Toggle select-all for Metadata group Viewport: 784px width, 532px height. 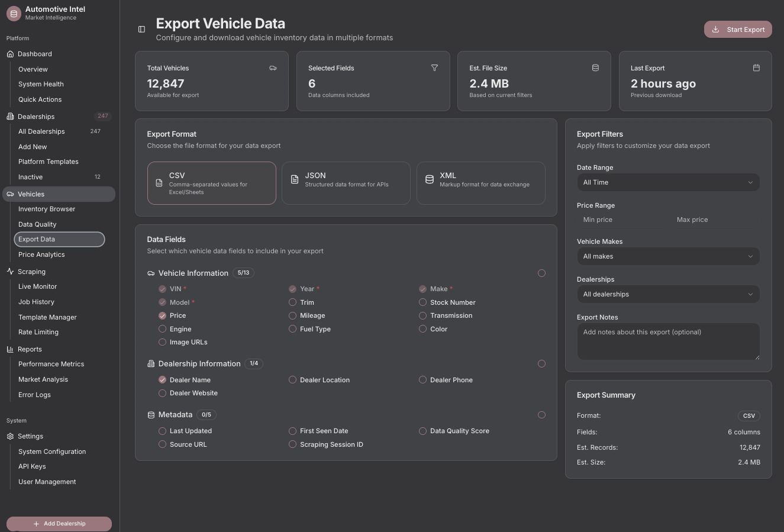[541, 415]
